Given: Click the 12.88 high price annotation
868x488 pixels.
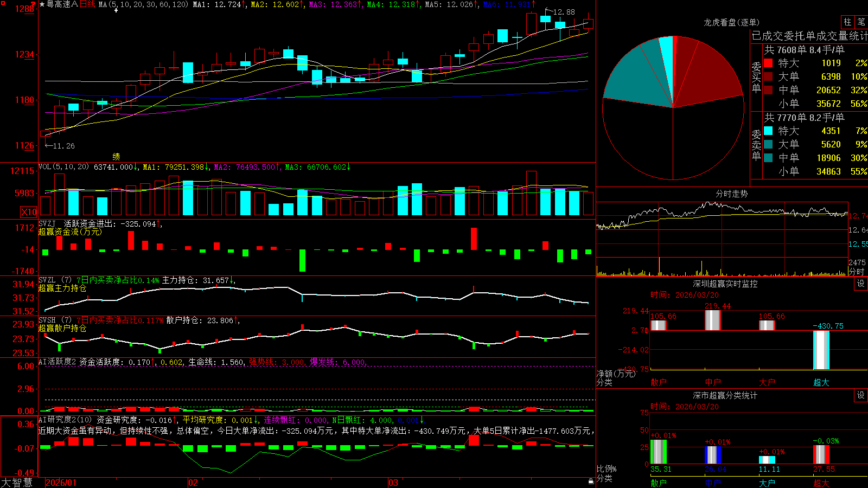Looking at the screenshot, I should (x=564, y=12).
